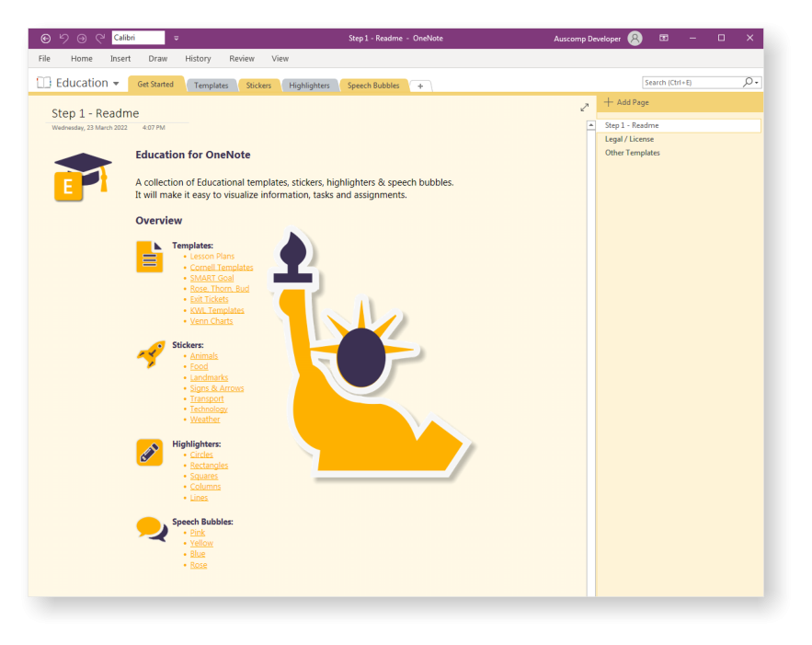Open the Yellow speech bubbles link

201,543
